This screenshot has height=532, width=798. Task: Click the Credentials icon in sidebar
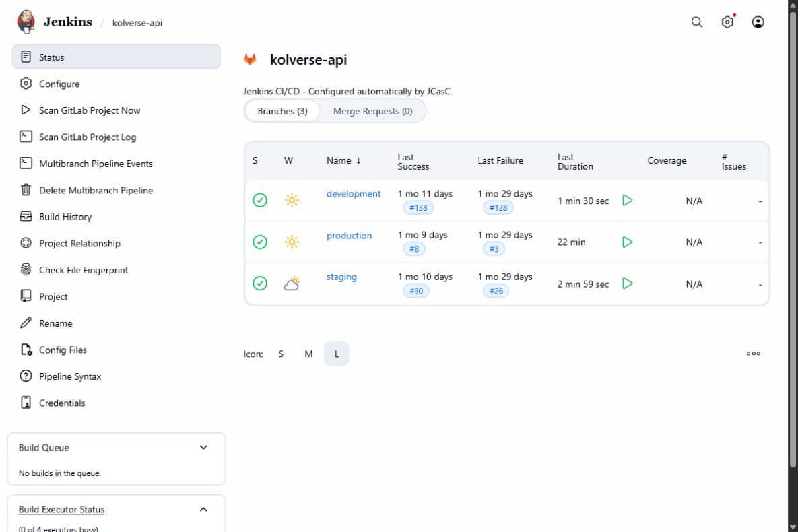(x=26, y=402)
